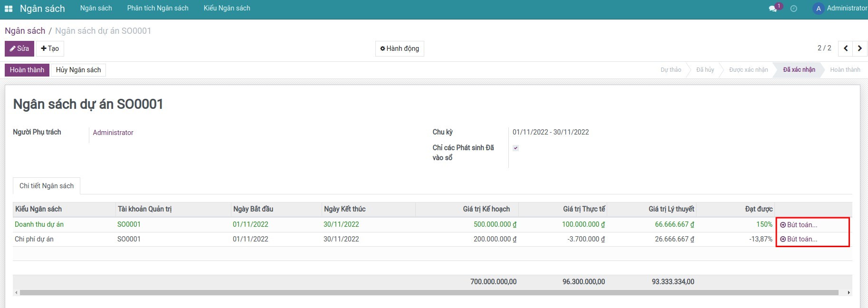The height and width of the screenshot is (308, 868).
Task: Click the horizontal scrollbar below the table
Action: click(x=428, y=293)
